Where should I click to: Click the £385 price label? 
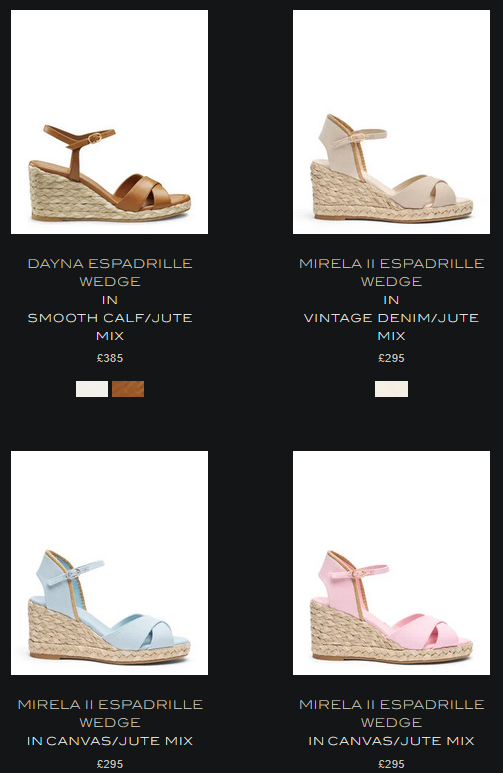pos(110,358)
